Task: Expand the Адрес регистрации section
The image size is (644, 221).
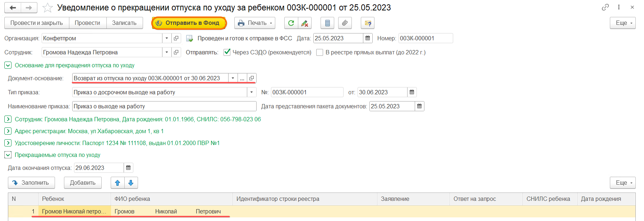Action: pos(8,131)
